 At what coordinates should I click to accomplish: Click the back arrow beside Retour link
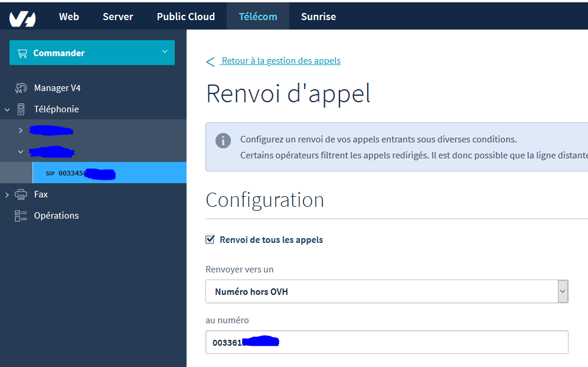pos(211,61)
